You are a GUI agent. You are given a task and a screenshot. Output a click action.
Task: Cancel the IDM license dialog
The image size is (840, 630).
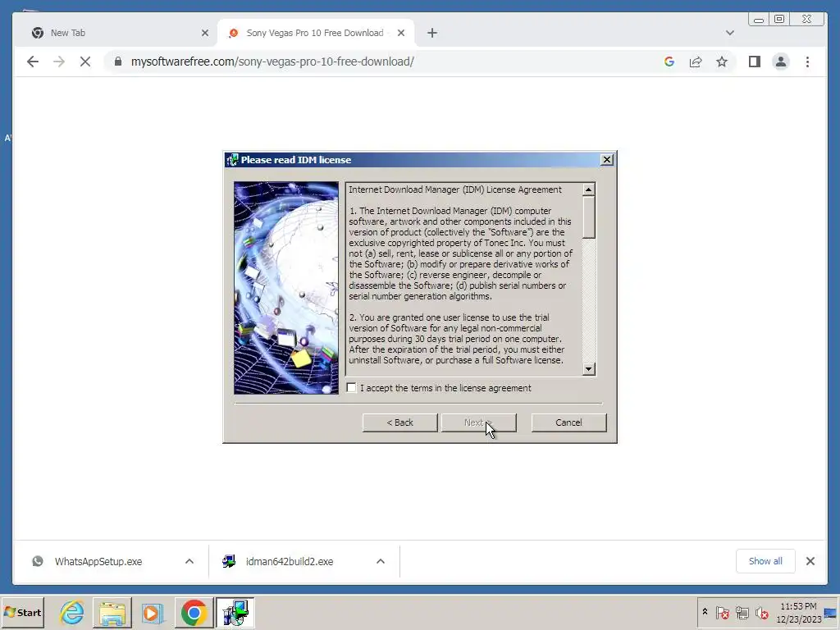click(568, 422)
